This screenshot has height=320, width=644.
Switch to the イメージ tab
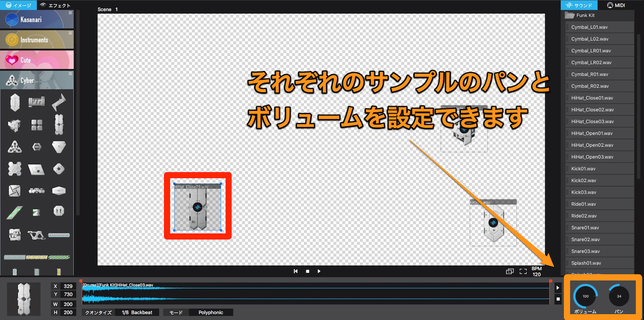18,5
